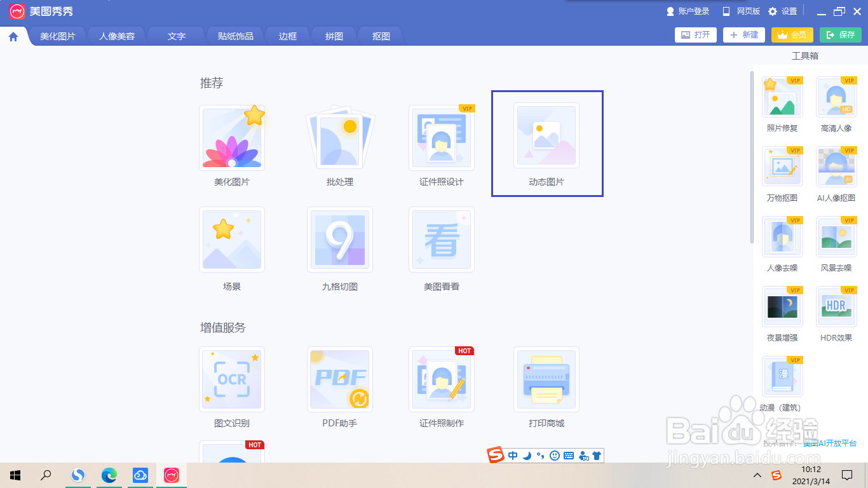Viewport: 868px width, 488px height.
Task: Open the blue cloud app in taskbar
Action: pos(140,475)
